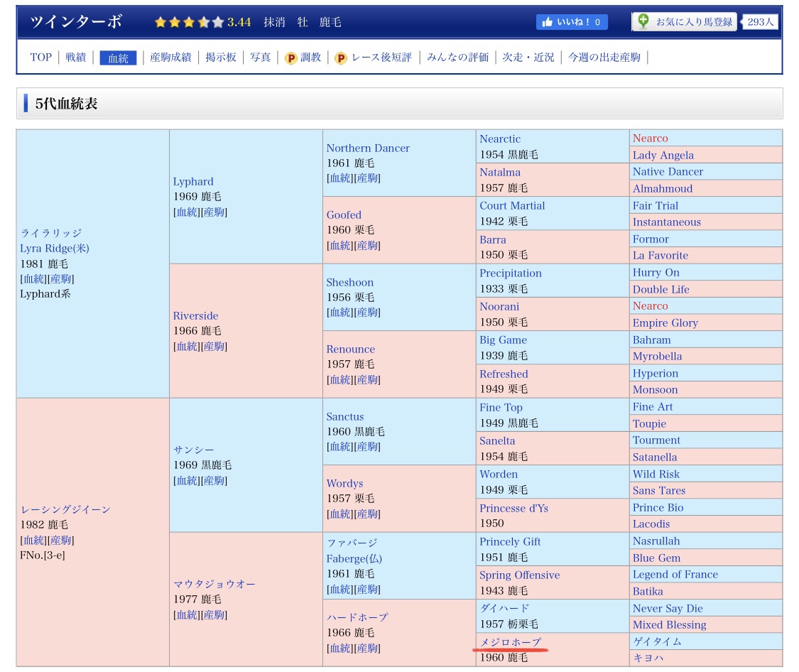The width and height of the screenshot is (799, 672).
Task: Click the star rating 3.44
Action: click(x=202, y=22)
